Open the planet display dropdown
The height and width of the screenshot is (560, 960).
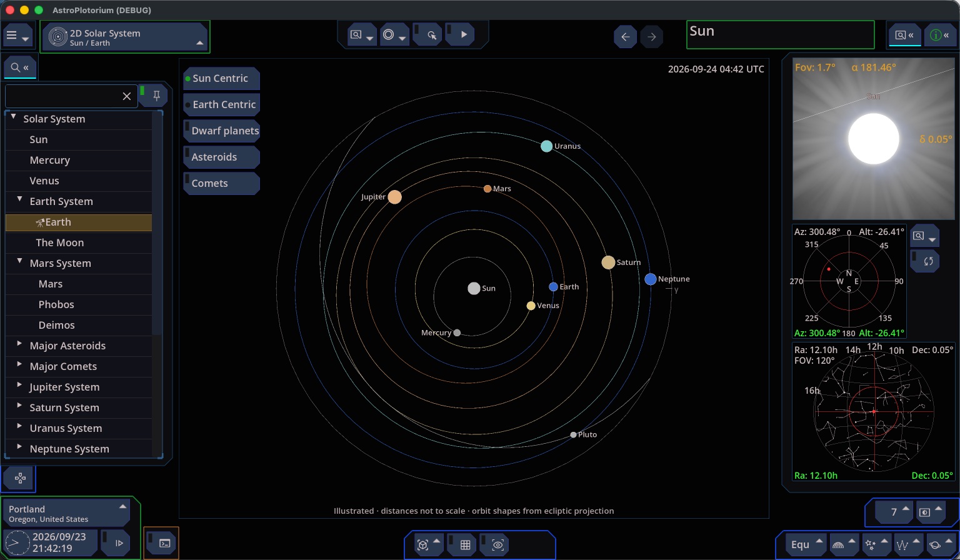(x=940, y=544)
